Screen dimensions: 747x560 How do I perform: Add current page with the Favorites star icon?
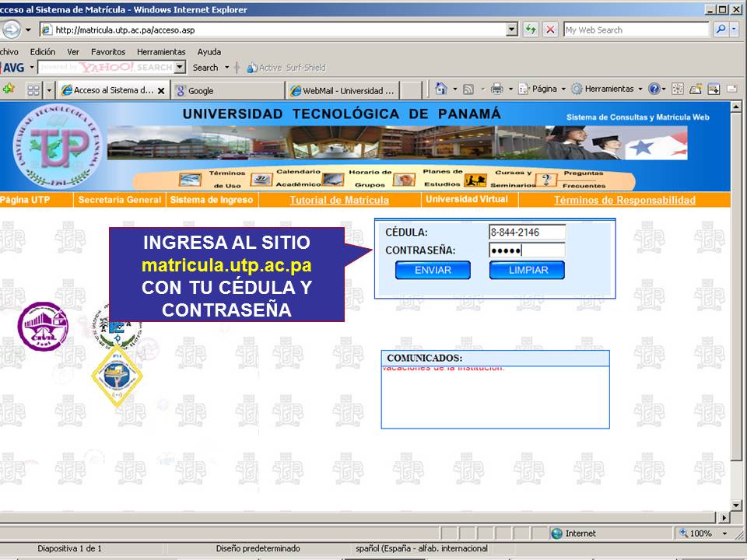pos(9,89)
